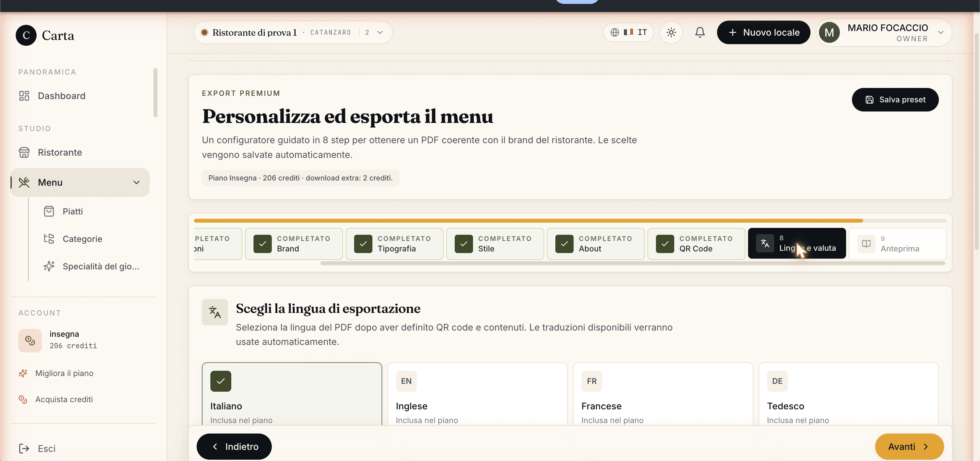
Task: Click the DE language badge
Action: click(777, 381)
